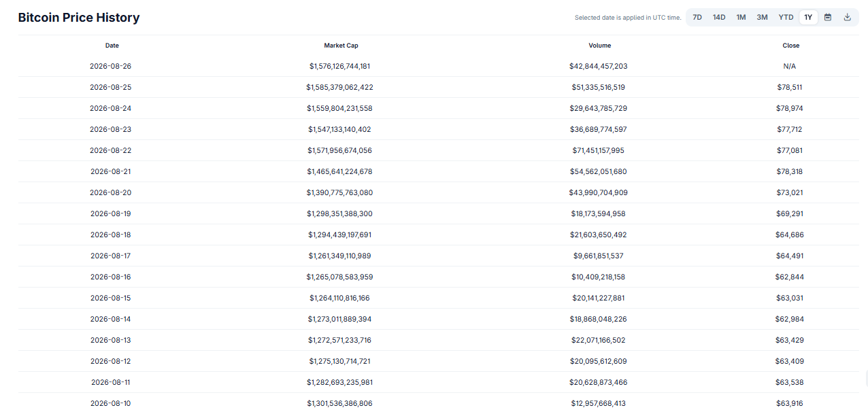868x412 pixels.
Task: Select the 3M range option
Action: click(x=762, y=17)
